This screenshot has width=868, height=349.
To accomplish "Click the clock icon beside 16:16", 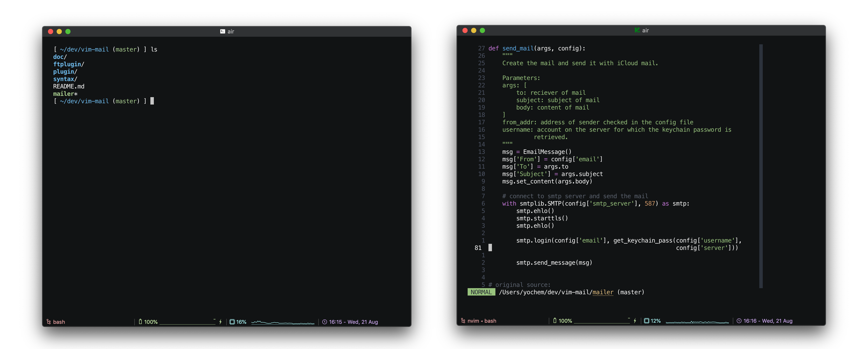I will coord(739,321).
